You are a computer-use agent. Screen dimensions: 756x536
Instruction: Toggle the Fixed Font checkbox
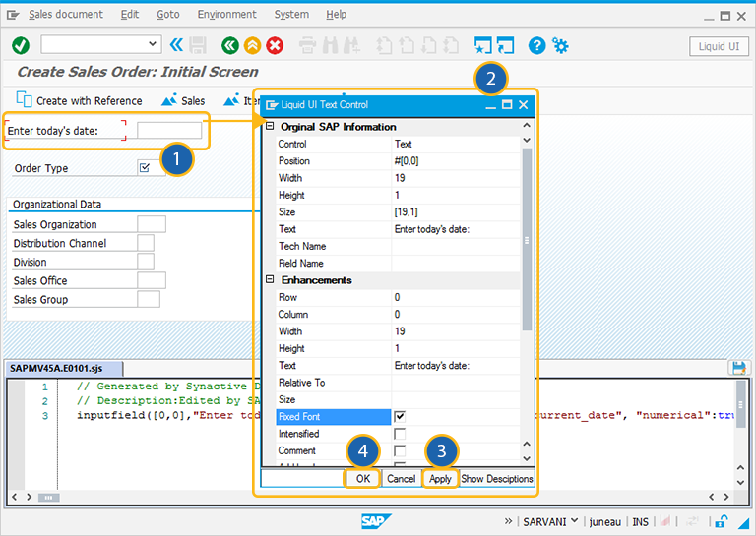pos(400,417)
